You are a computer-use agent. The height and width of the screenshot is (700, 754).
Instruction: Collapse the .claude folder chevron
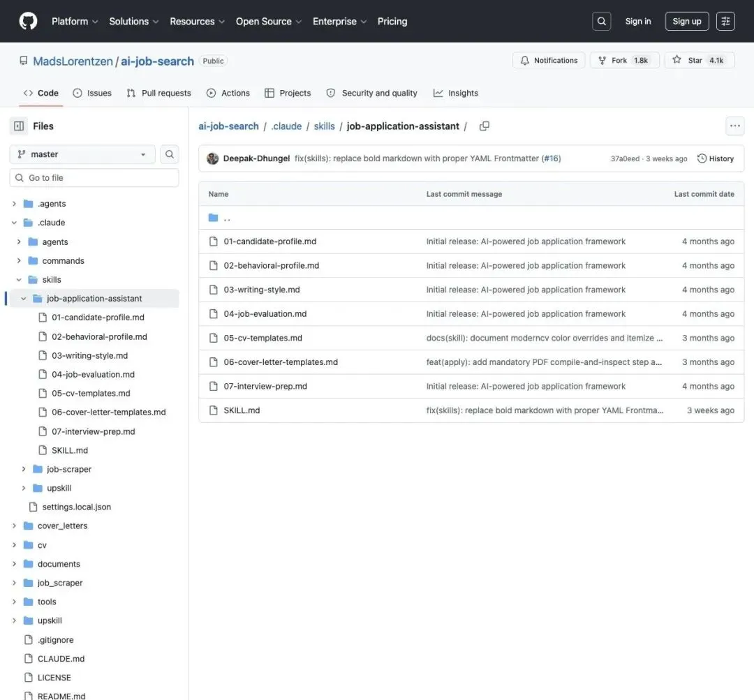[14, 223]
